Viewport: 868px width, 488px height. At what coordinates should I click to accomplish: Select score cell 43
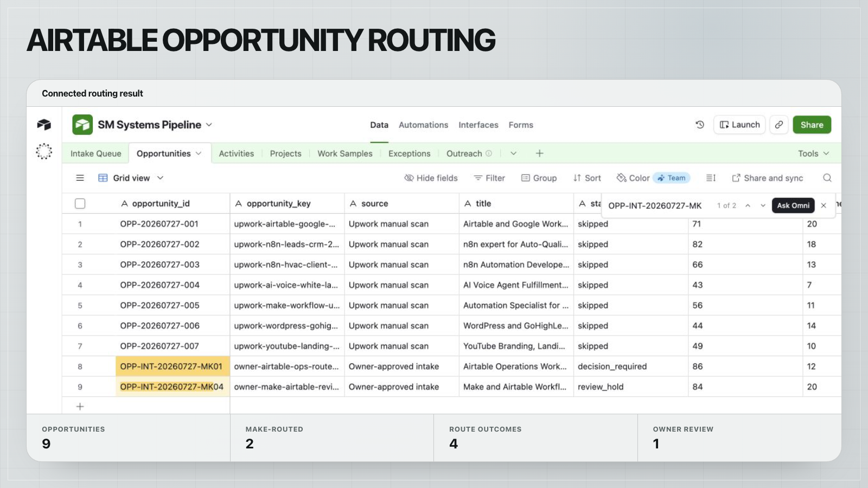(x=745, y=285)
